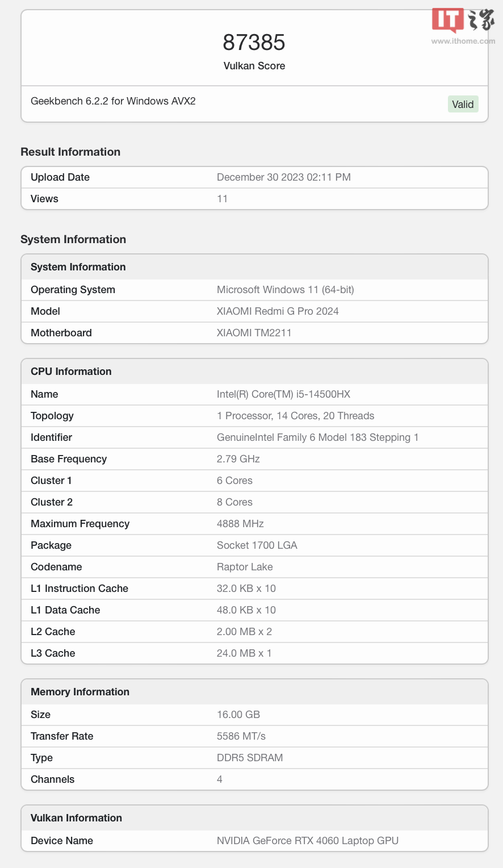The width and height of the screenshot is (503, 868).
Task: Click the Valid status badge
Action: [463, 104]
